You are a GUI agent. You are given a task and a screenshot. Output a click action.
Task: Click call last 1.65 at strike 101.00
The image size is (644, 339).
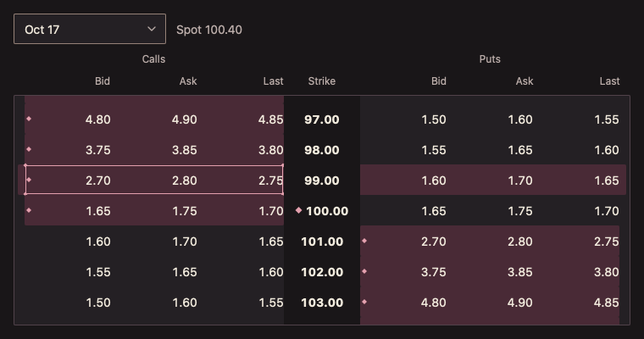pyautogui.click(x=270, y=242)
